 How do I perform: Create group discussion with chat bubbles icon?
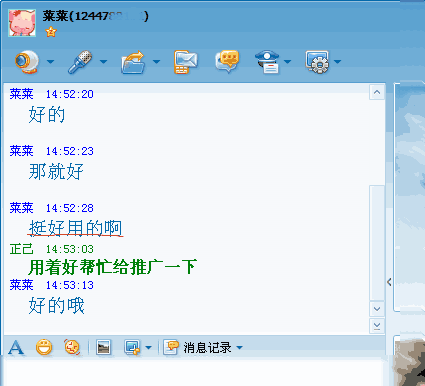[x=227, y=61]
